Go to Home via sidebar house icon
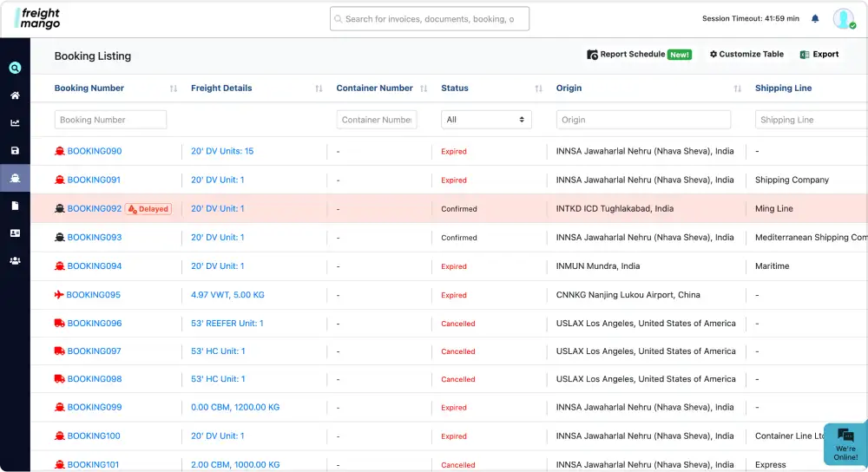The height and width of the screenshot is (472, 868). 15,95
